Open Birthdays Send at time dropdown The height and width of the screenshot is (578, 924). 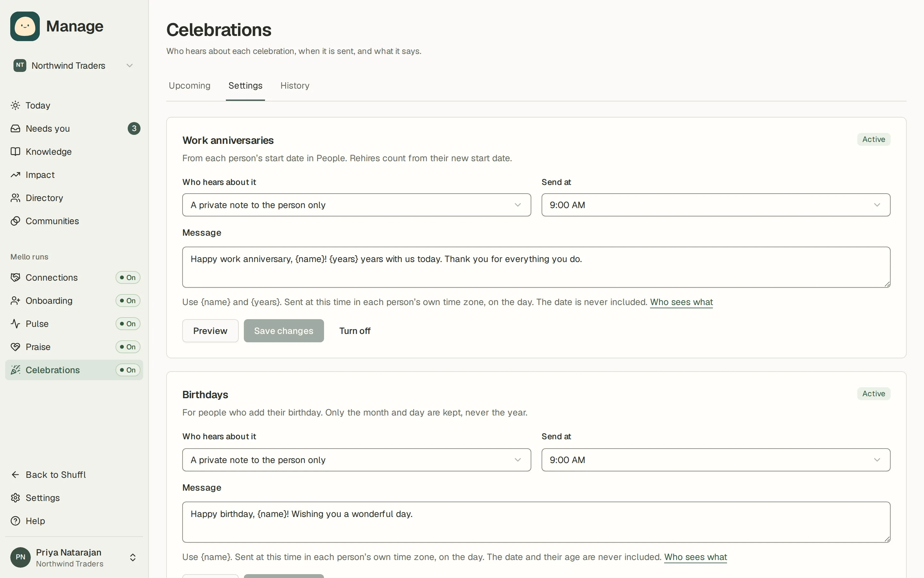[716, 460]
